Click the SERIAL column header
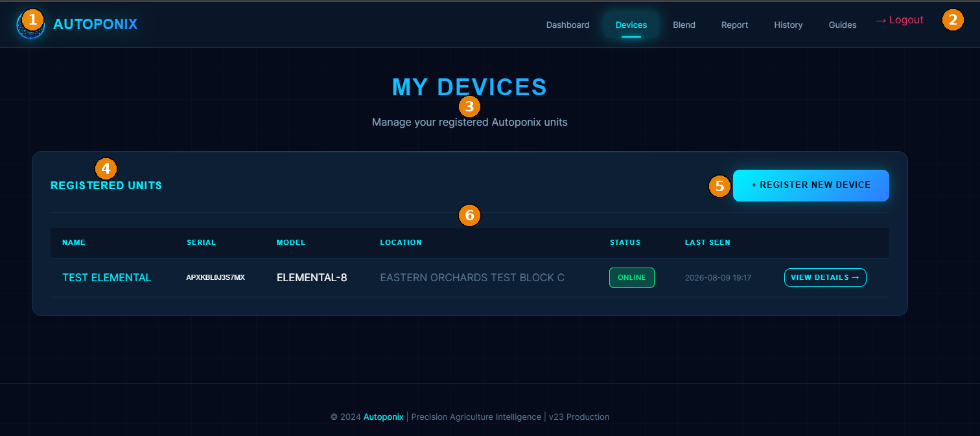The height and width of the screenshot is (436, 980). [201, 242]
